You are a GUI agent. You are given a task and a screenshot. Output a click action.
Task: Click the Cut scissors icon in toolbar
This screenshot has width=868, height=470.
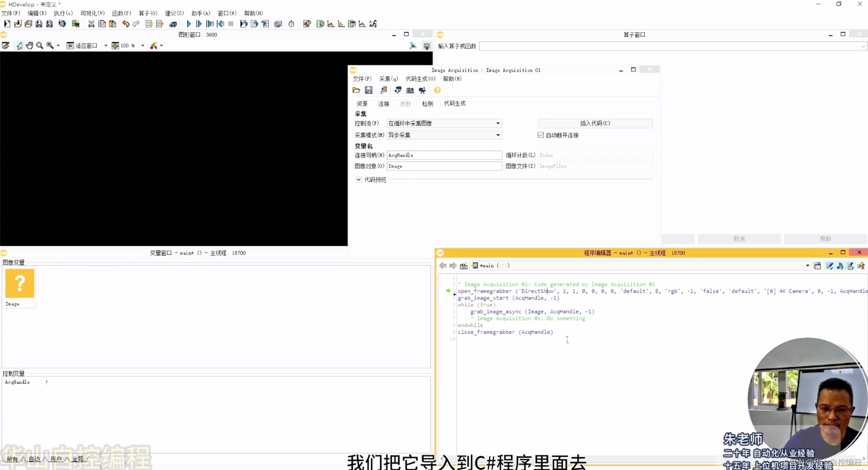91,24
